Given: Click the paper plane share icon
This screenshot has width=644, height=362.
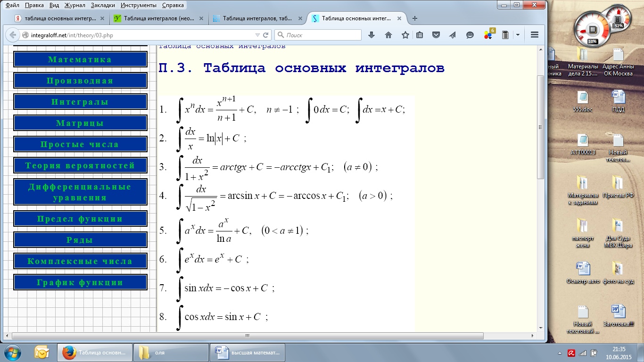Looking at the screenshot, I should [453, 35].
